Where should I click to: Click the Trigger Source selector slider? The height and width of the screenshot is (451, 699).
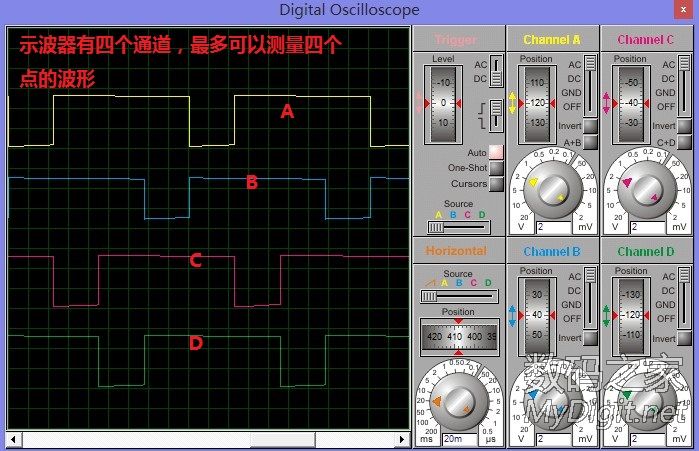click(x=459, y=227)
